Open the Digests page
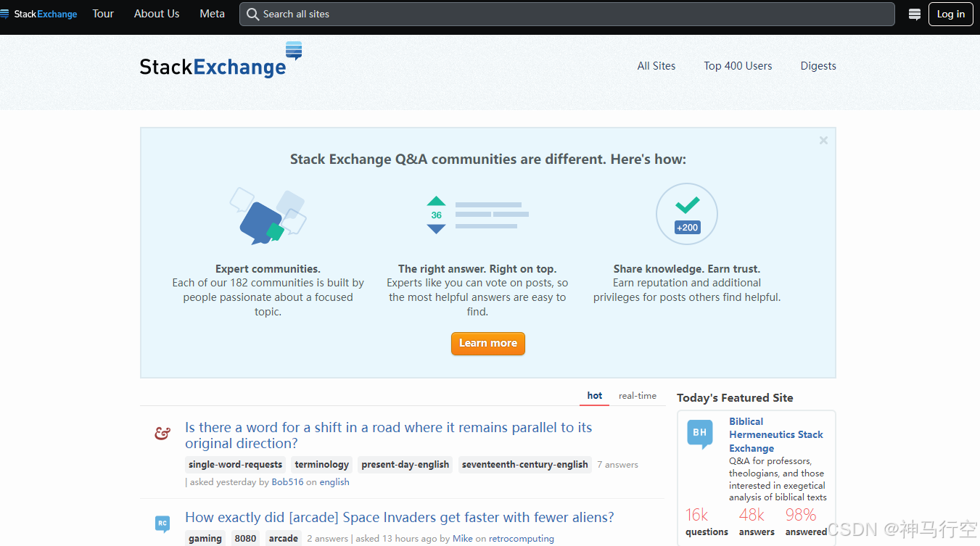The image size is (980, 546). click(818, 66)
